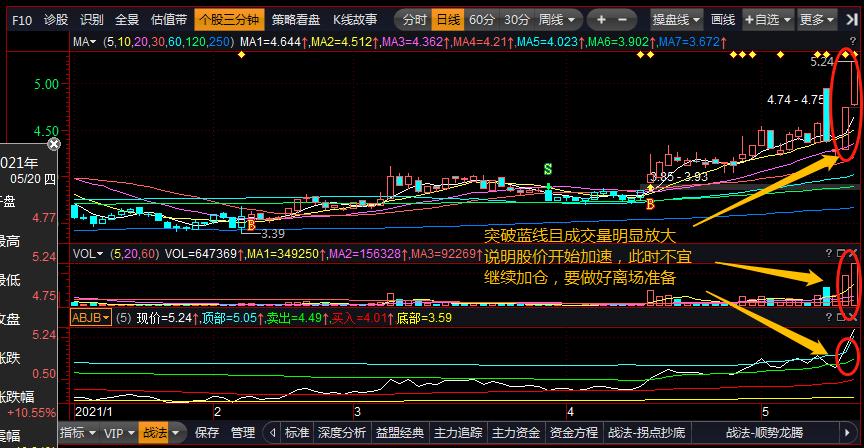Switch chart to 分时 intraday view
Image resolution: width=864 pixels, height=448 pixels.
414,20
